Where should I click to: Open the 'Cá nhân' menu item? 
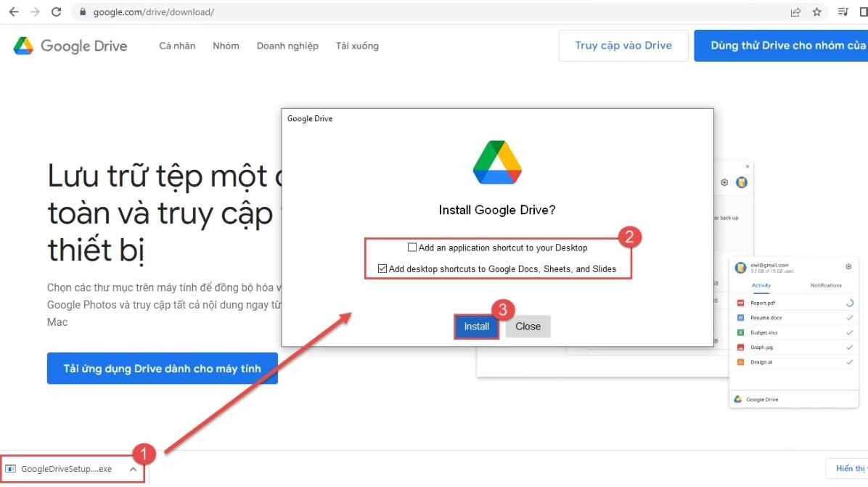click(x=177, y=46)
